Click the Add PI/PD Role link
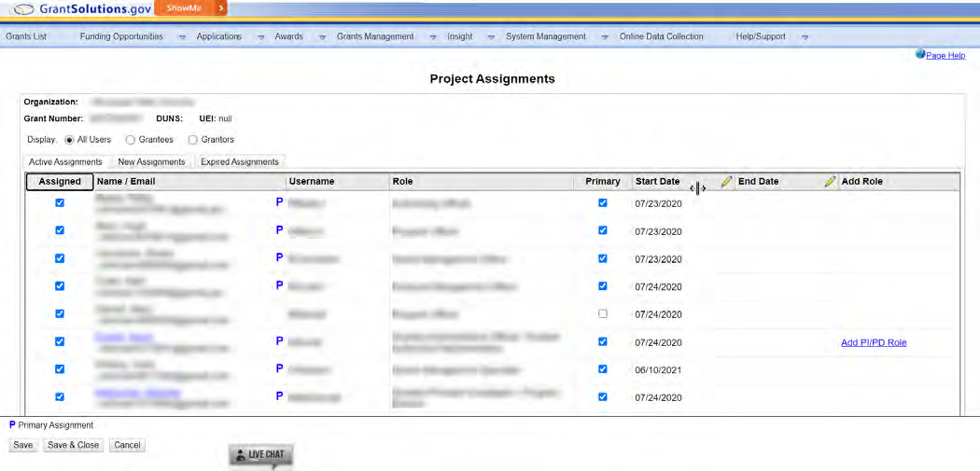The height and width of the screenshot is (471, 980). (874, 342)
